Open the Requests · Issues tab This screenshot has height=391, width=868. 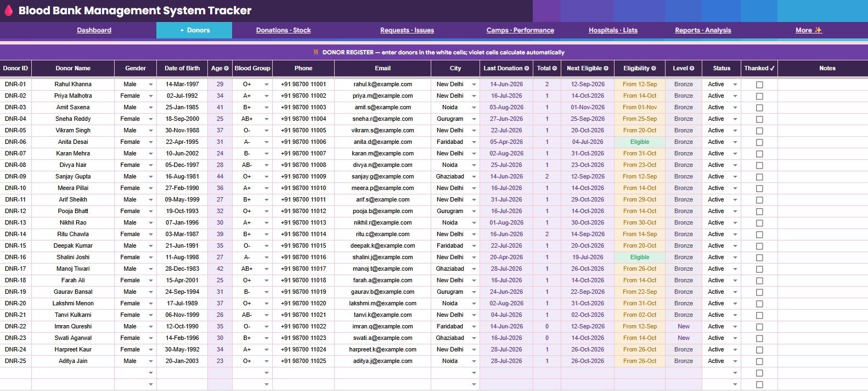coord(407,30)
